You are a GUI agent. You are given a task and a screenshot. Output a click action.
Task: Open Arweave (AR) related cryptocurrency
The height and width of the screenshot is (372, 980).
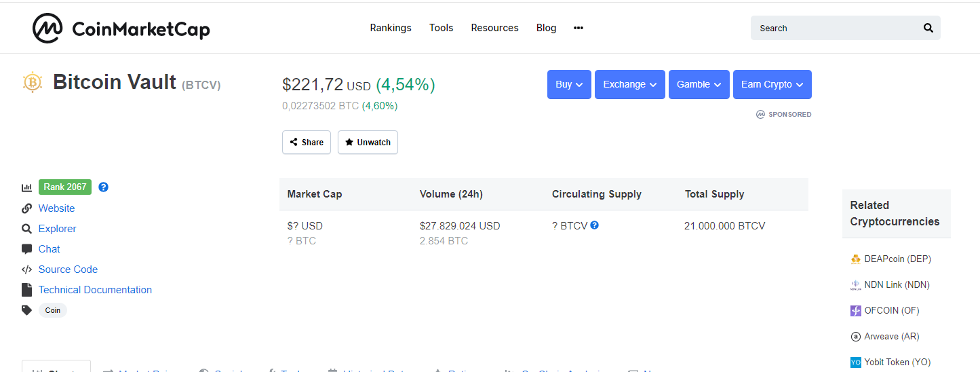click(x=892, y=337)
